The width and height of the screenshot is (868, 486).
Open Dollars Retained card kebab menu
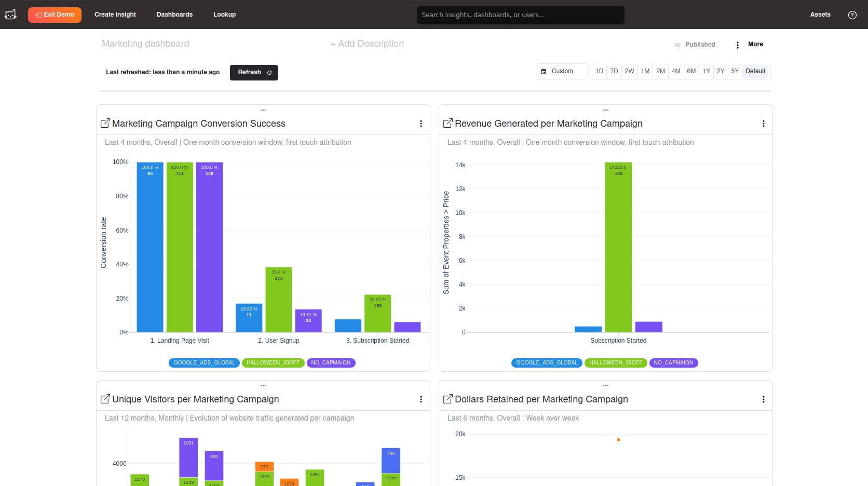click(x=764, y=399)
